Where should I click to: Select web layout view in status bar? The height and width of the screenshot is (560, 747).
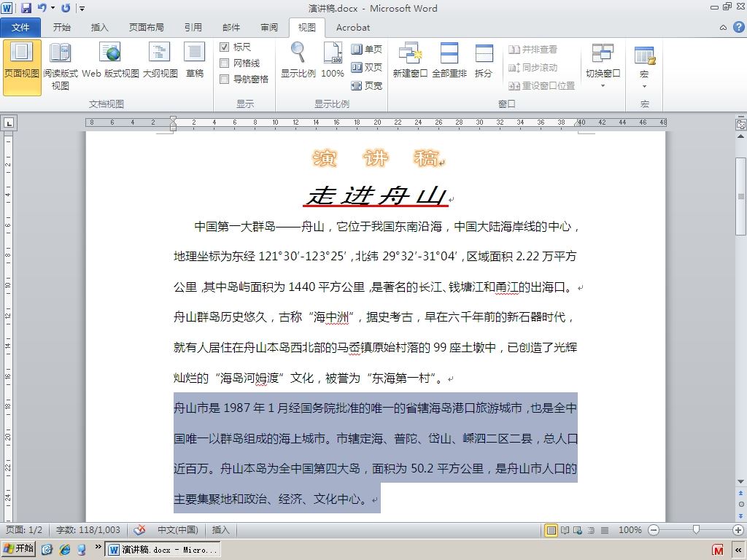[578, 530]
